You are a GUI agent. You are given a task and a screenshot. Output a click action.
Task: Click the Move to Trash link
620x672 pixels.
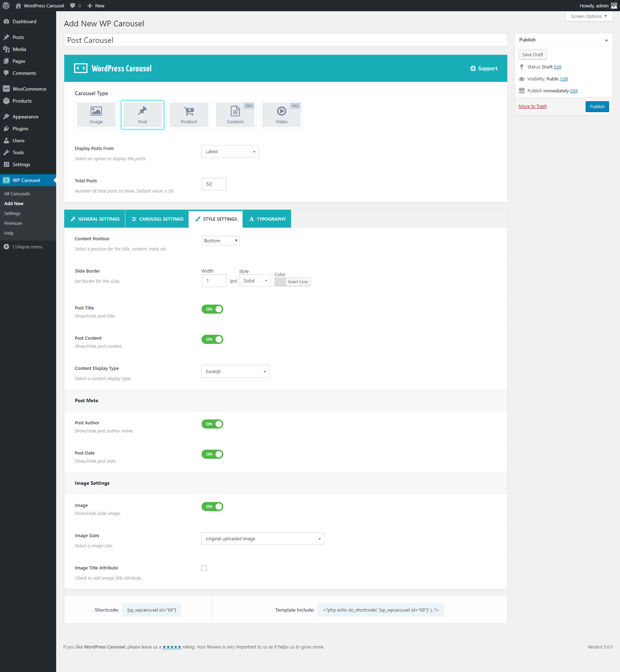(x=533, y=106)
